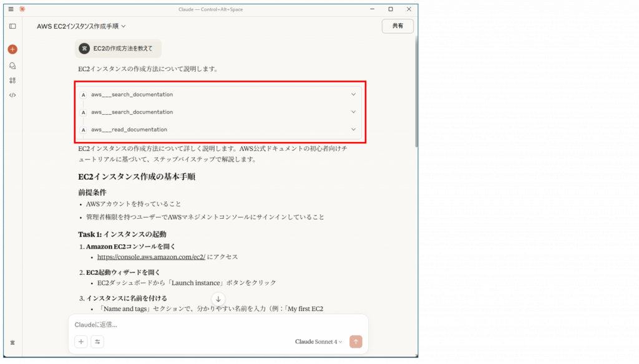
Task: Toggle the sidebar panel icon
Action: (x=12, y=26)
